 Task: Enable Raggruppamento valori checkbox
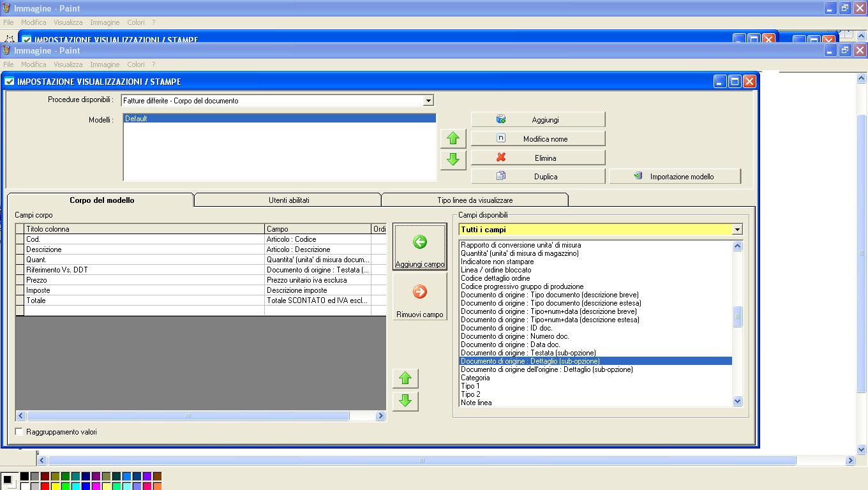(19, 432)
